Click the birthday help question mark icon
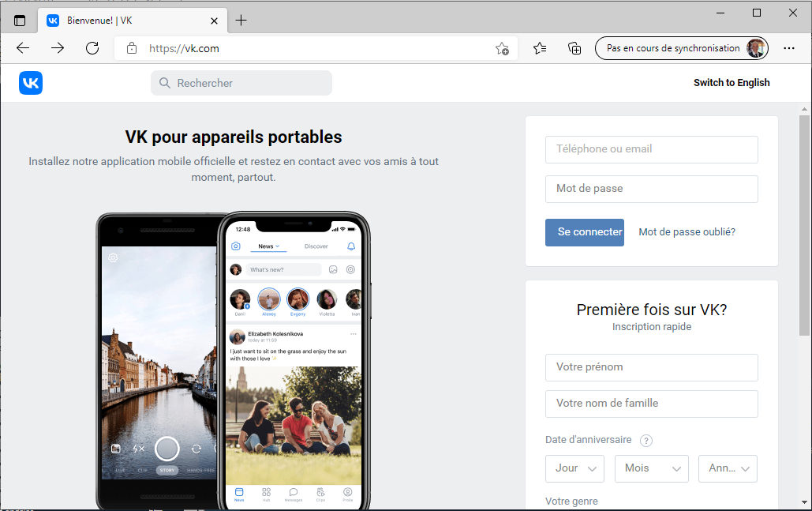This screenshot has height=511, width=812. coord(645,441)
